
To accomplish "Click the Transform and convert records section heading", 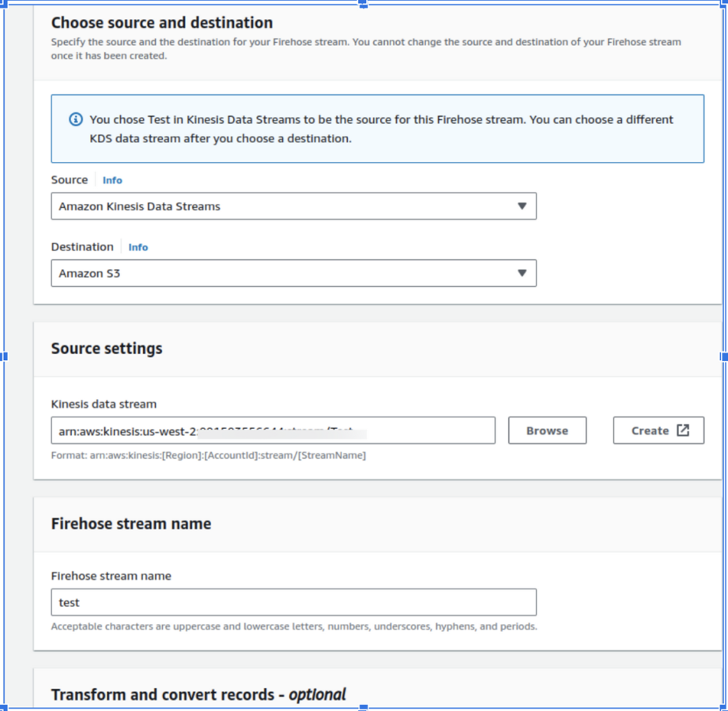I will [x=198, y=694].
